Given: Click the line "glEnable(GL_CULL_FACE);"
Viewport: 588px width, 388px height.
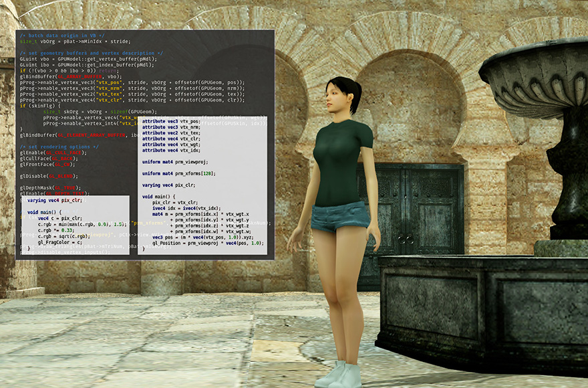Looking at the screenshot, I should (x=53, y=153).
